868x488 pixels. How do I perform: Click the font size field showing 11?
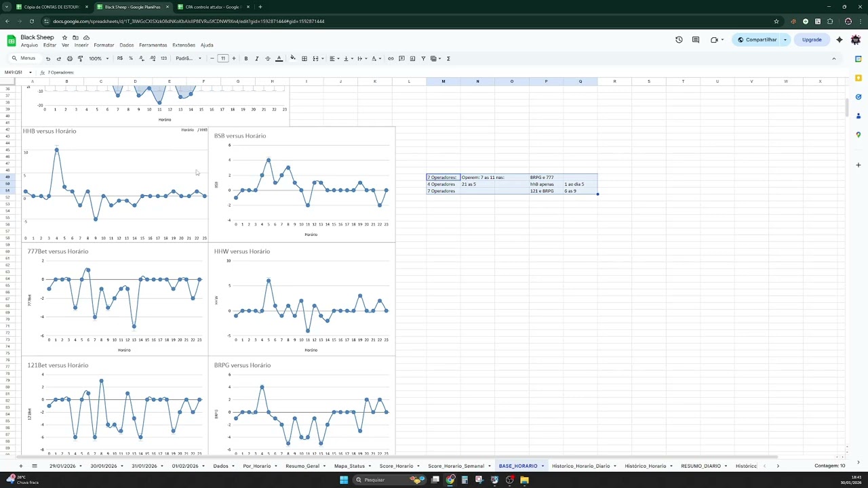(223, 58)
